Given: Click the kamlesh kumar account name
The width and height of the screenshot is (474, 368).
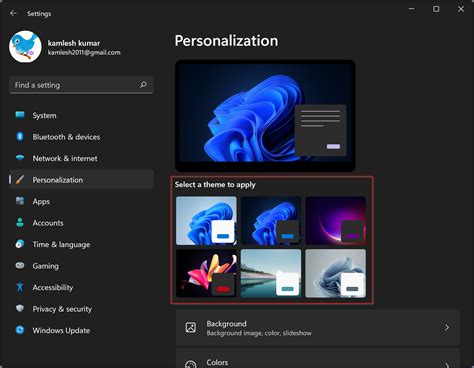Looking at the screenshot, I should pos(74,43).
